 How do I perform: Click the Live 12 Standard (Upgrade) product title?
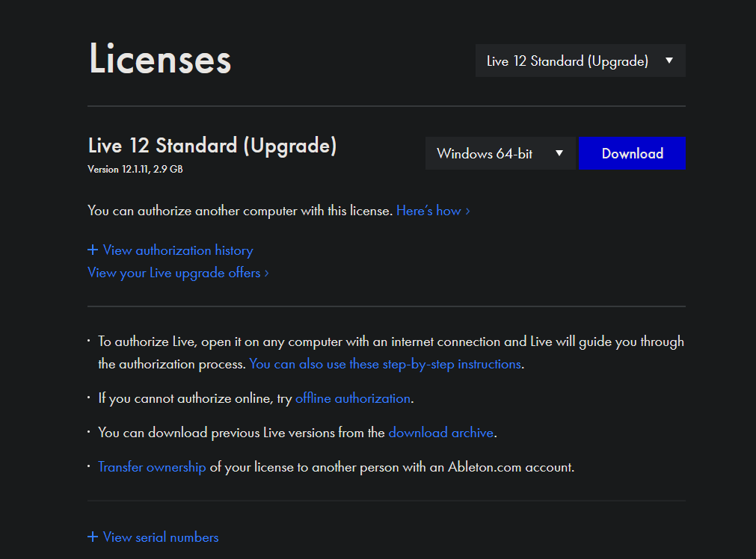coord(212,146)
